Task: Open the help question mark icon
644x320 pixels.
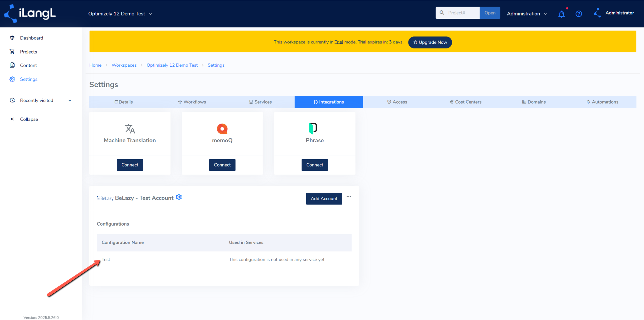Action: point(579,14)
